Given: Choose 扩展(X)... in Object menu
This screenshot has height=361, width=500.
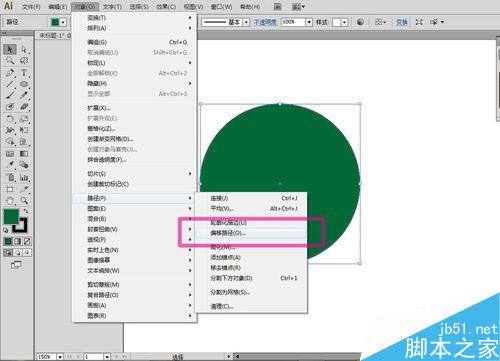Looking at the screenshot, I should (x=134, y=108).
